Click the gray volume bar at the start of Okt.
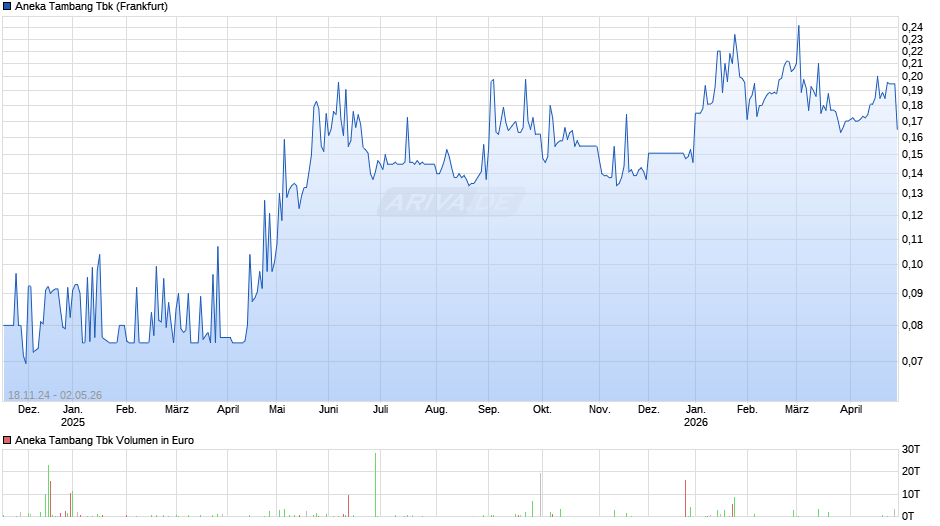The height and width of the screenshot is (526, 940). (541, 495)
